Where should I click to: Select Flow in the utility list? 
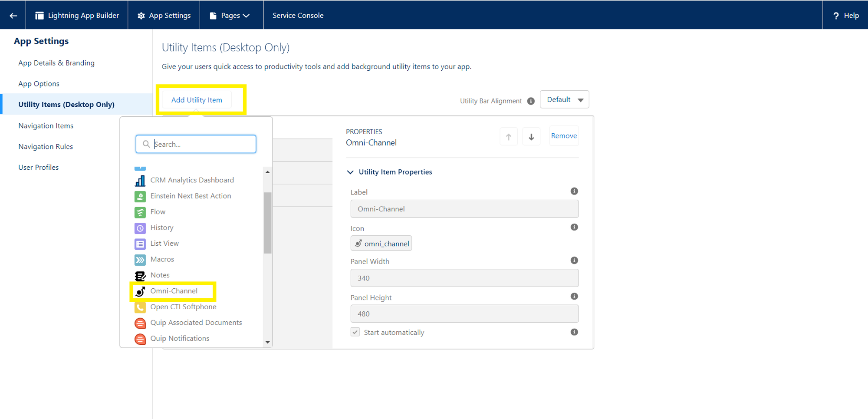158,212
